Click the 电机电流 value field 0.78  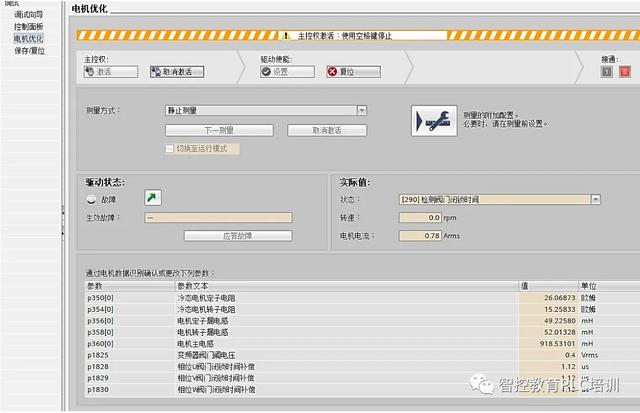(x=420, y=236)
